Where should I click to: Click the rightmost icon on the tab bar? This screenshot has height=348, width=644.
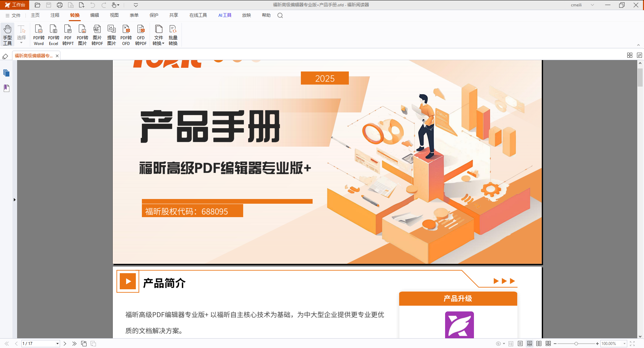coord(639,55)
